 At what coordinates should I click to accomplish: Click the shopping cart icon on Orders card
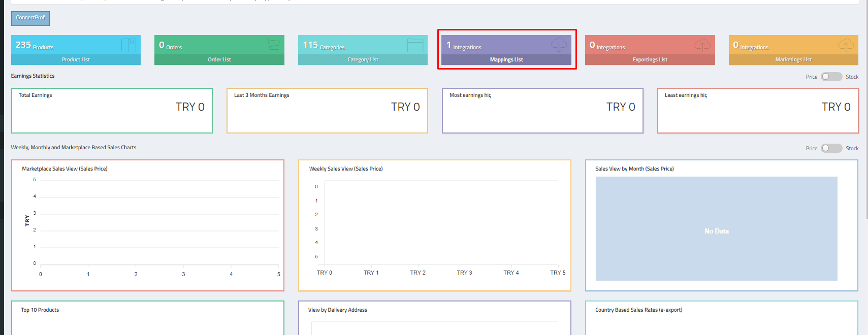(273, 45)
